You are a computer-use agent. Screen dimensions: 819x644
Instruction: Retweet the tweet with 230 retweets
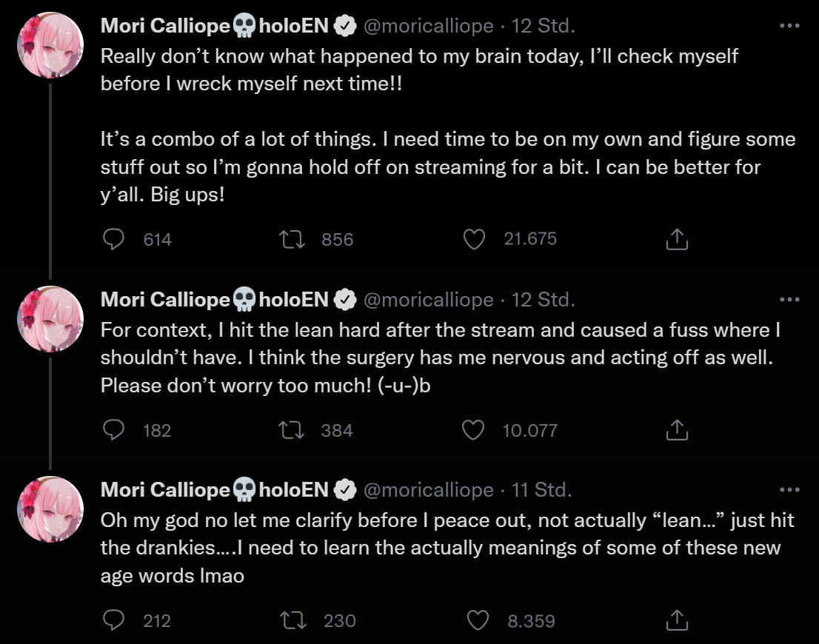[291, 620]
